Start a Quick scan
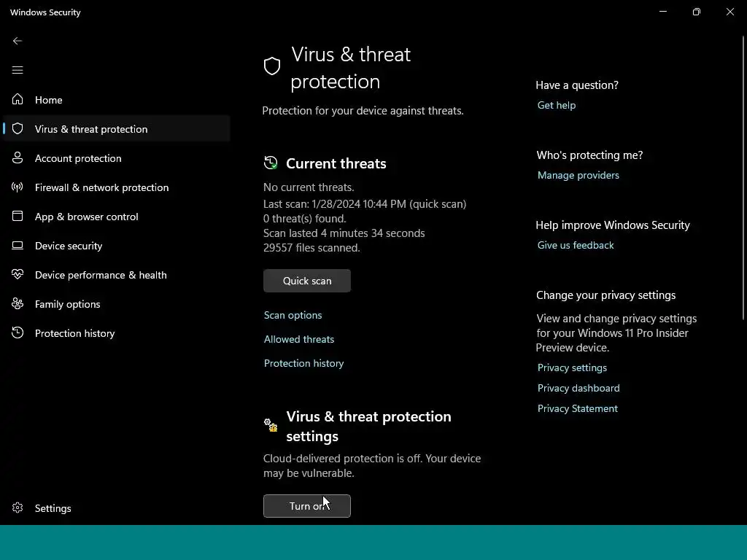The height and width of the screenshot is (560, 747). [x=307, y=281]
